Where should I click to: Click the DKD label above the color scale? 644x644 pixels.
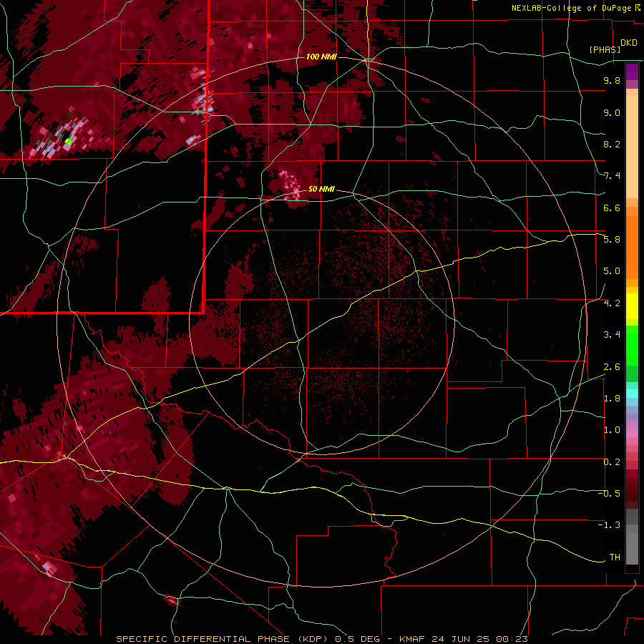(629, 42)
